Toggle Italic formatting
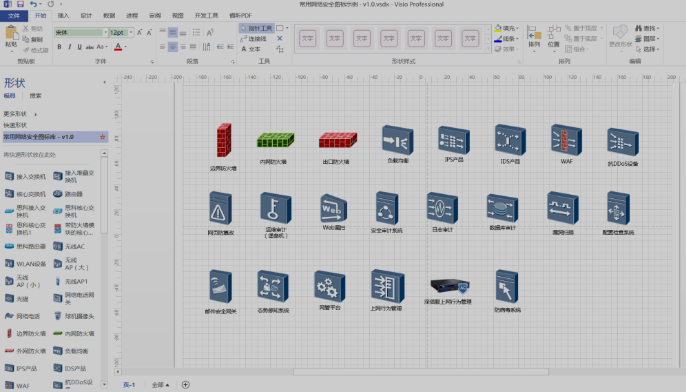686x392 pixels. 70,47
